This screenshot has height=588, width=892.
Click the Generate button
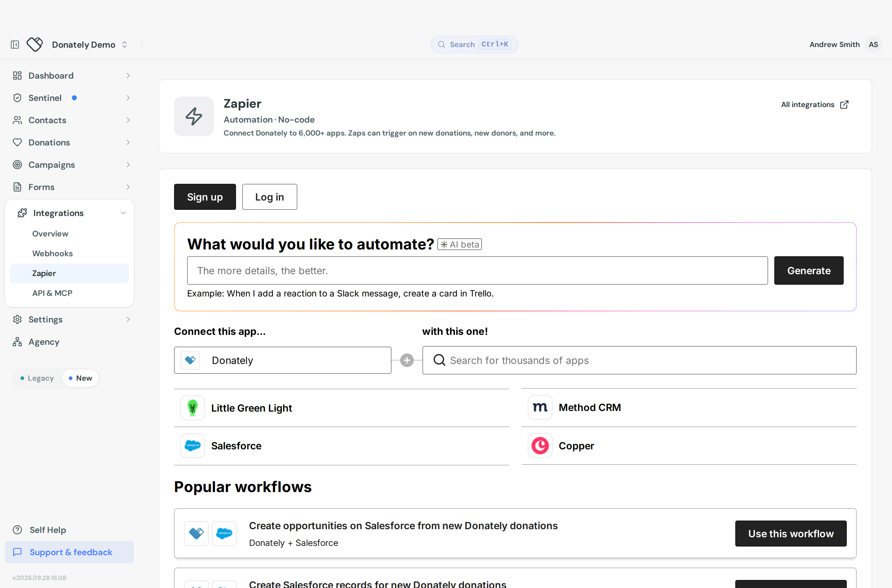click(809, 270)
